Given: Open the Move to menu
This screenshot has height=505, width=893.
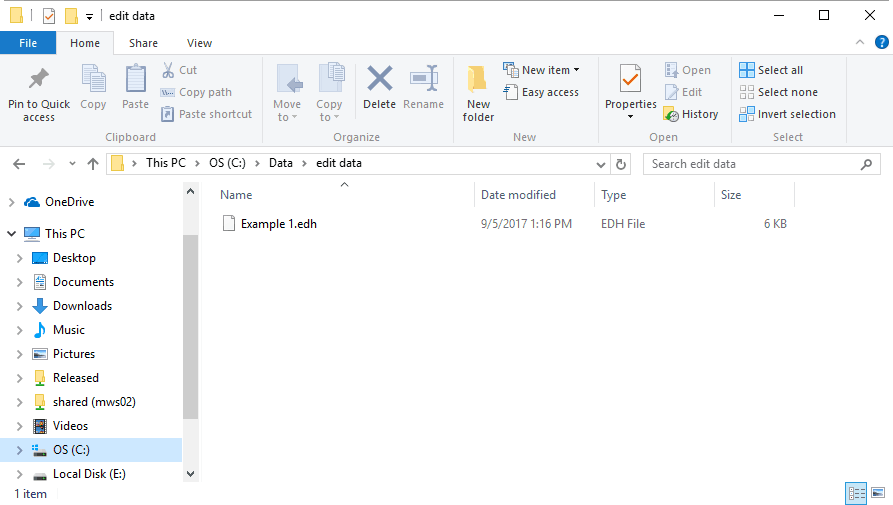Looking at the screenshot, I should coord(287,93).
